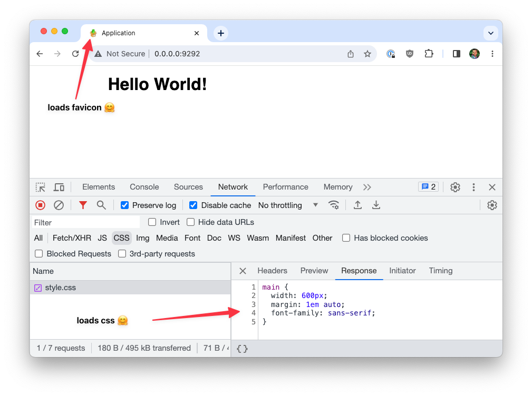Close the Application tab
Image resolution: width=532 pixels, height=396 pixels.
[197, 33]
